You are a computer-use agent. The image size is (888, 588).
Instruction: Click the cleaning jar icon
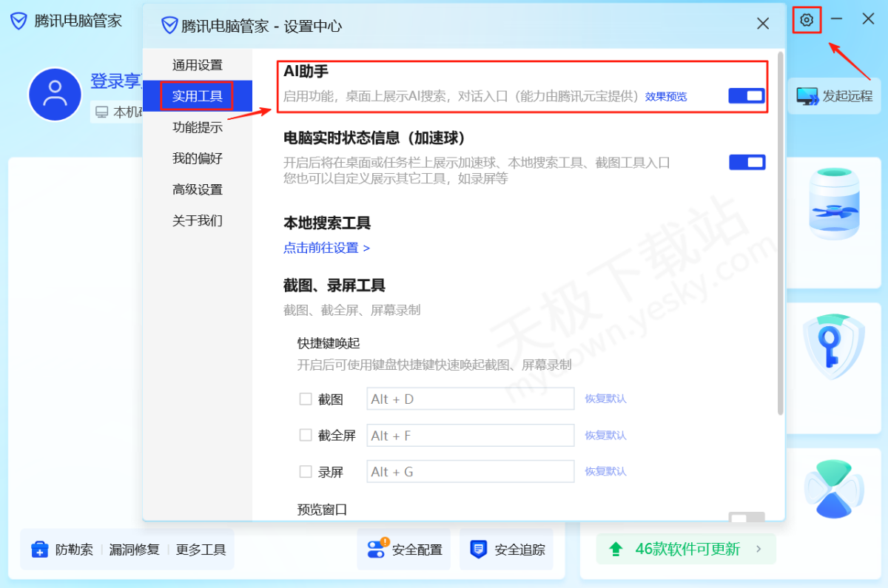click(833, 203)
